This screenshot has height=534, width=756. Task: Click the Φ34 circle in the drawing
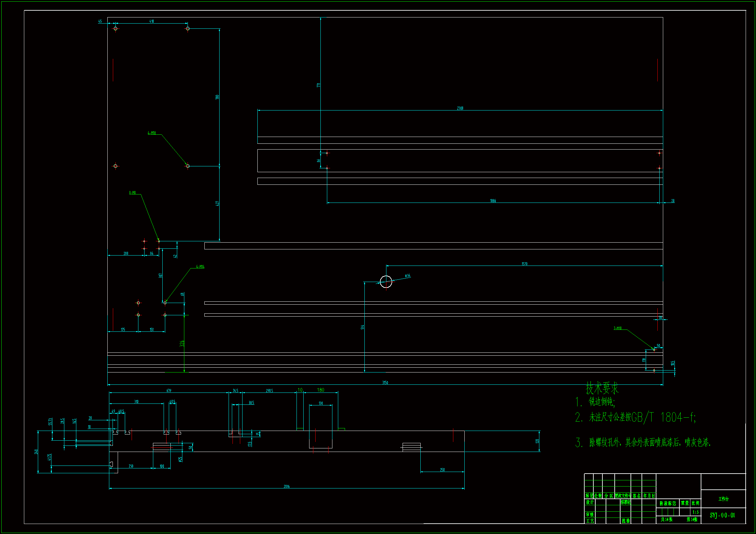(386, 282)
